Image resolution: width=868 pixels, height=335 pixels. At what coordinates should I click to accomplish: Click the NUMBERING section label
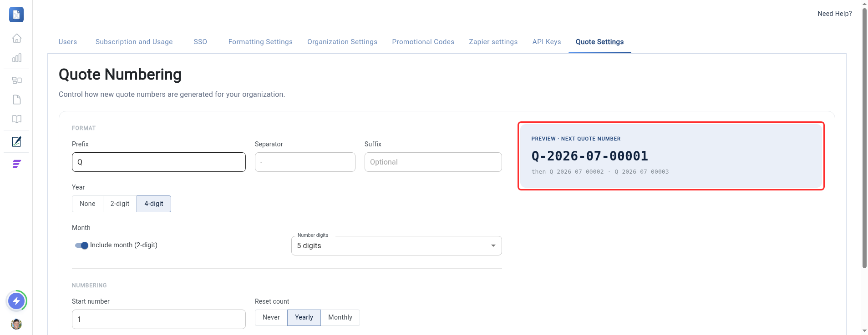[x=89, y=285]
